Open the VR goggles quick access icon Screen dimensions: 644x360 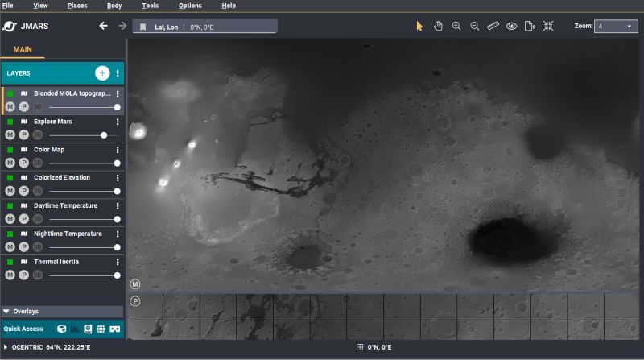pos(114,329)
